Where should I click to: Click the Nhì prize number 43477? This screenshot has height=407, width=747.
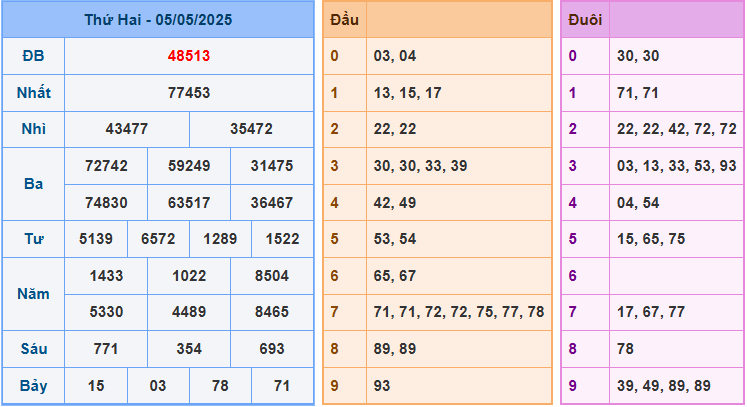(127, 129)
